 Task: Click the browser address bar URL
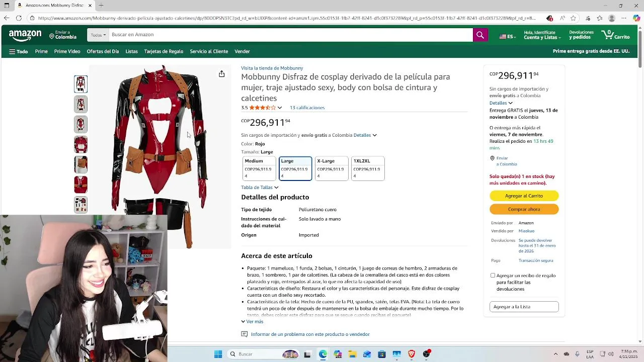[x=287, y=18]
